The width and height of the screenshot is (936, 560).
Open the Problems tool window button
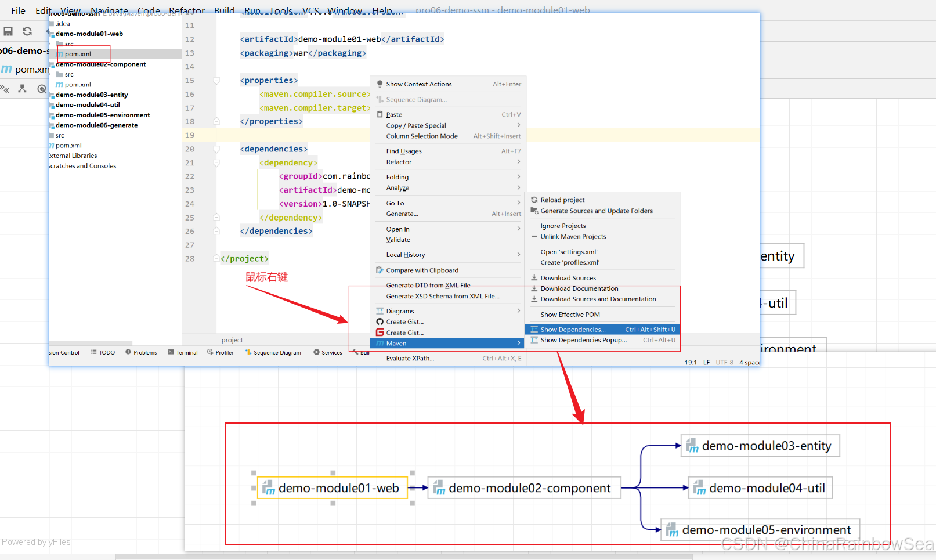pos(141,352)
